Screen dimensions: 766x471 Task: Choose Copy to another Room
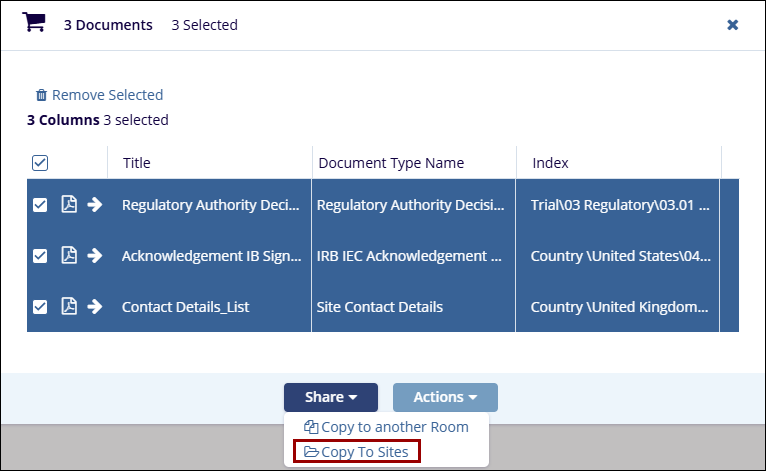386,427
